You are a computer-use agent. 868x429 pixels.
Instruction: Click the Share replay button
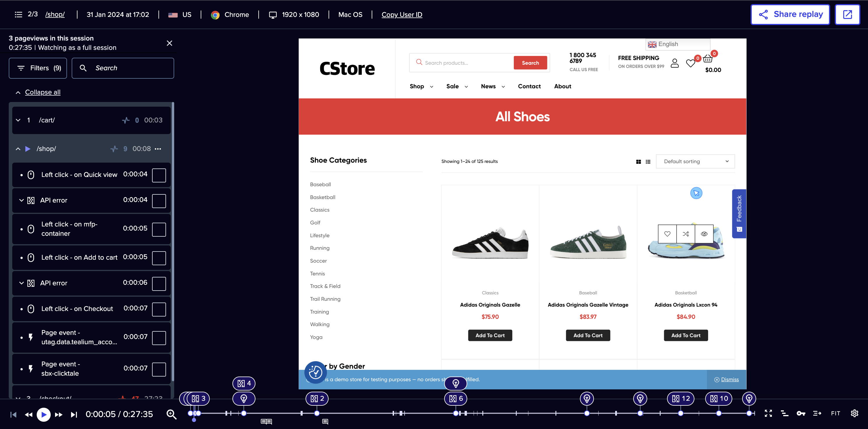(x=790, y=15)
